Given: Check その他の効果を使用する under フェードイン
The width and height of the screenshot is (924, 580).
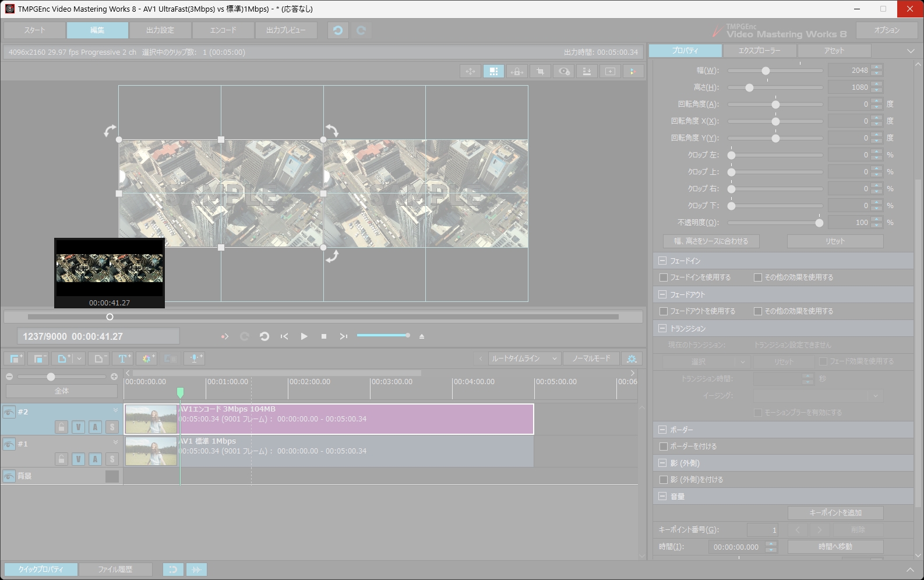Looking at the screenshot, I should click(758, 277).
